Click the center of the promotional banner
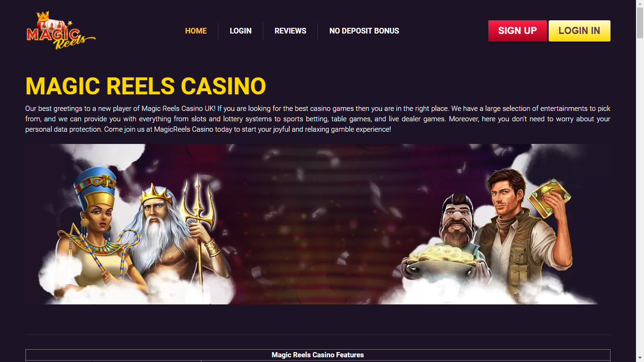This screenshot has height=362, width=644. (318, 224)
